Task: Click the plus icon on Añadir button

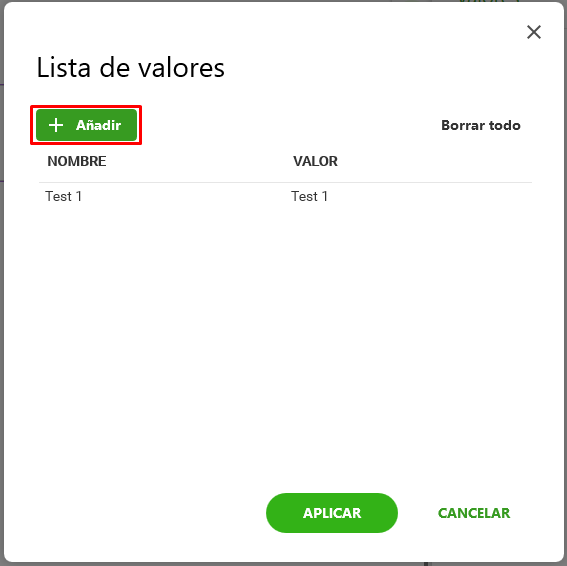Action: pyautogui.click(x=56, y=125)
